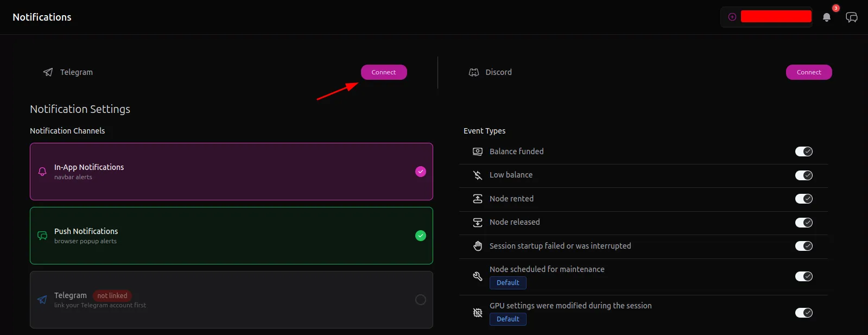Image resolution: width=868 pixels, height=335 pixels.
Task: Toggle GPU settings modified event switch
Action: 804,313
